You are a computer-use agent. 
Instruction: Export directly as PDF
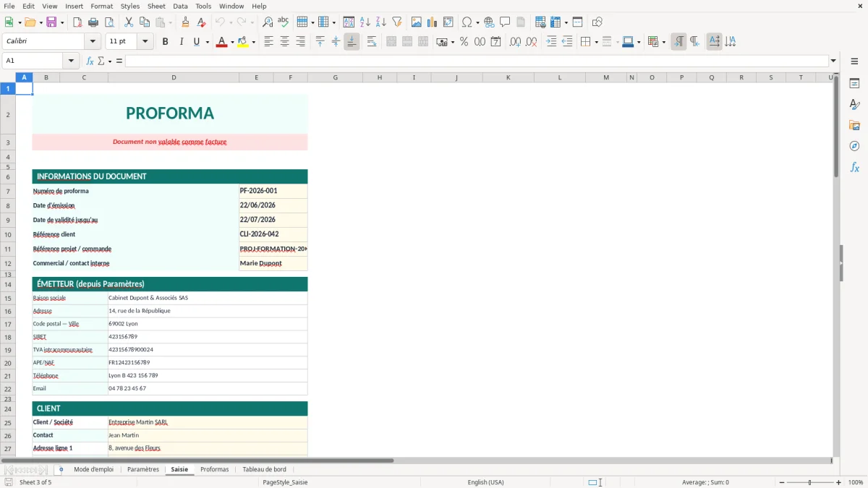[x=77, y=22]
